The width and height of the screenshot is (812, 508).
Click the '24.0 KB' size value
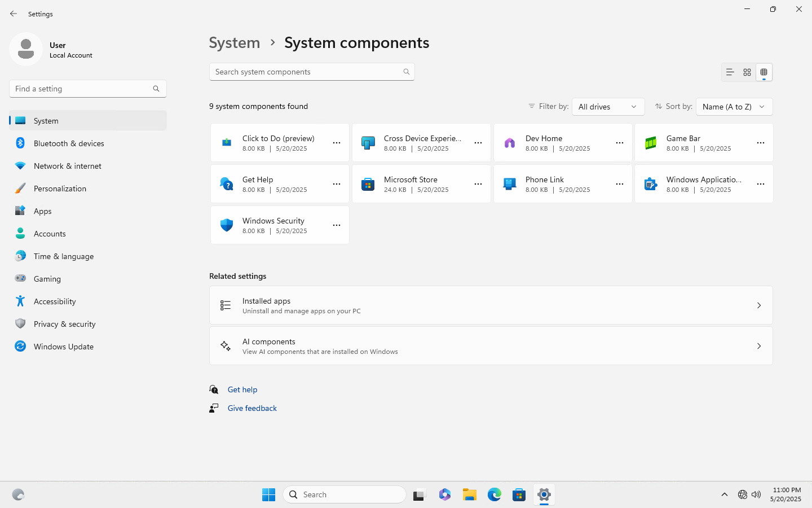(395, 190)
